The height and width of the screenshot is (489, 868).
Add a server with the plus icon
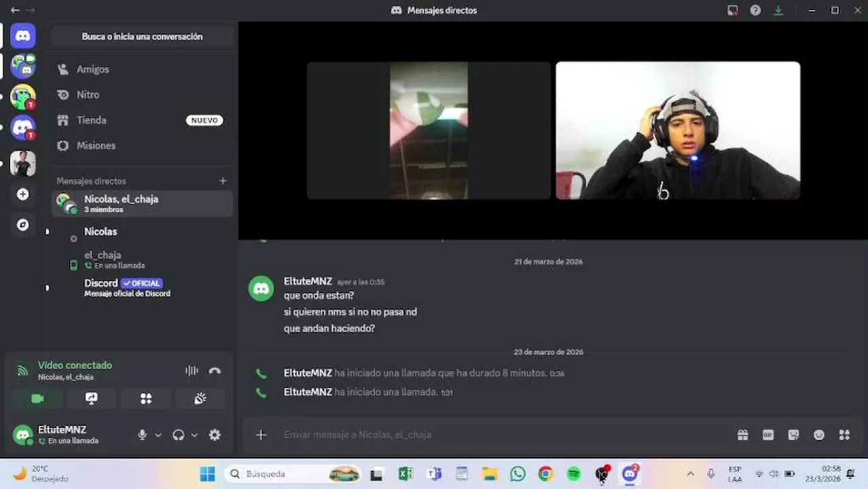tap(23, 194)
